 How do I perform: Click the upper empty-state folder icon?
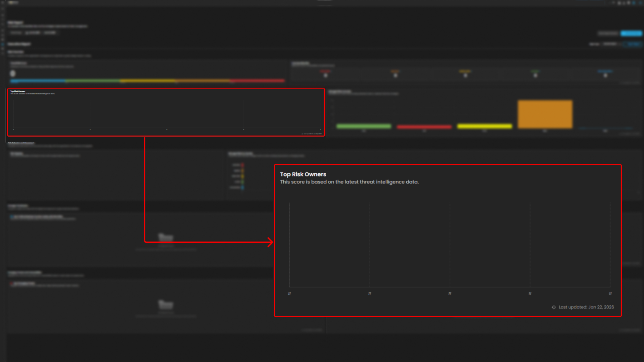click(x=166, y=238)
